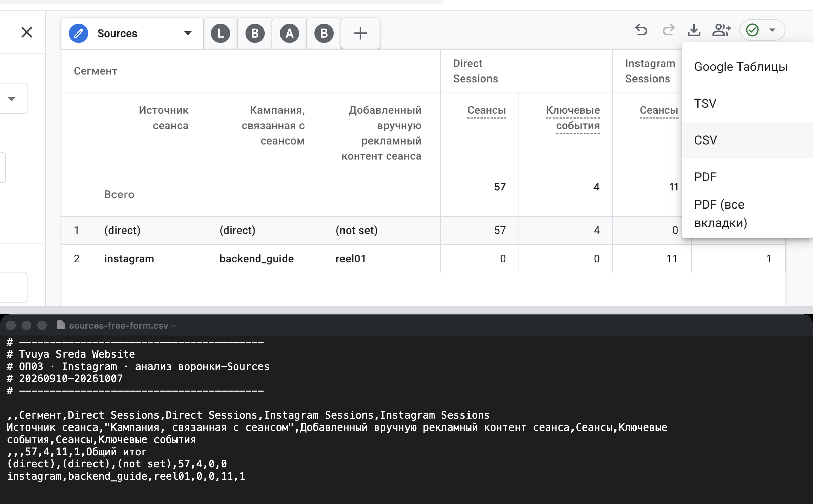Click the green checkmark status icon
813x504 pixels.
752,30
